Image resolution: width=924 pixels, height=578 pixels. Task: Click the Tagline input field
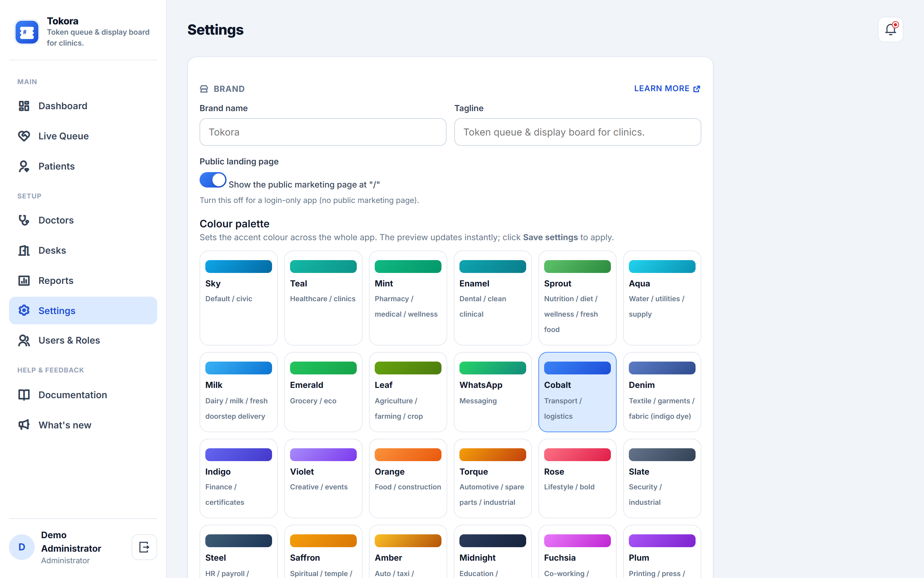578,132
